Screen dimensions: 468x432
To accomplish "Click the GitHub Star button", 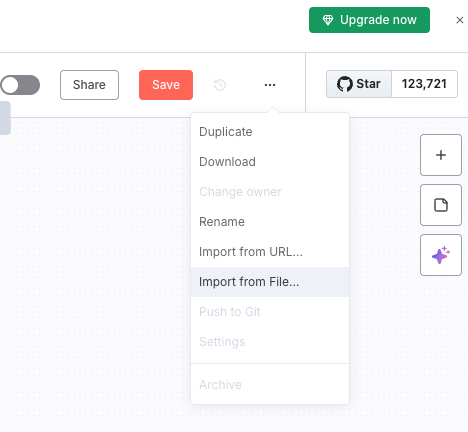I will 359,84.
